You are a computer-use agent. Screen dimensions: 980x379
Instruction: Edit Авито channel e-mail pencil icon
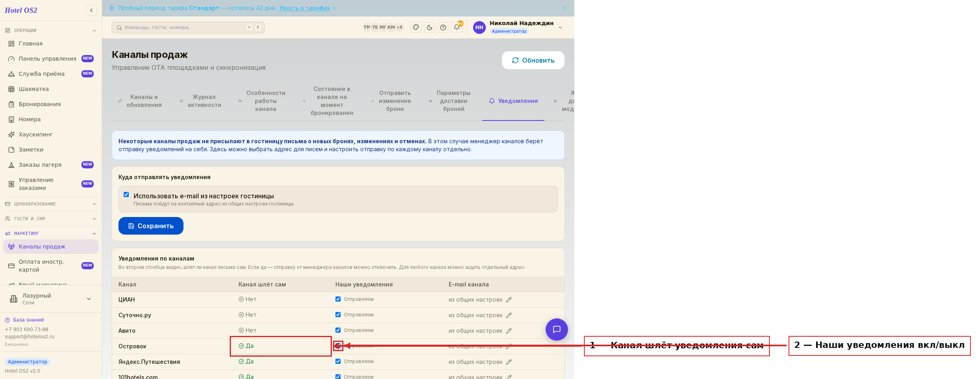509,331
